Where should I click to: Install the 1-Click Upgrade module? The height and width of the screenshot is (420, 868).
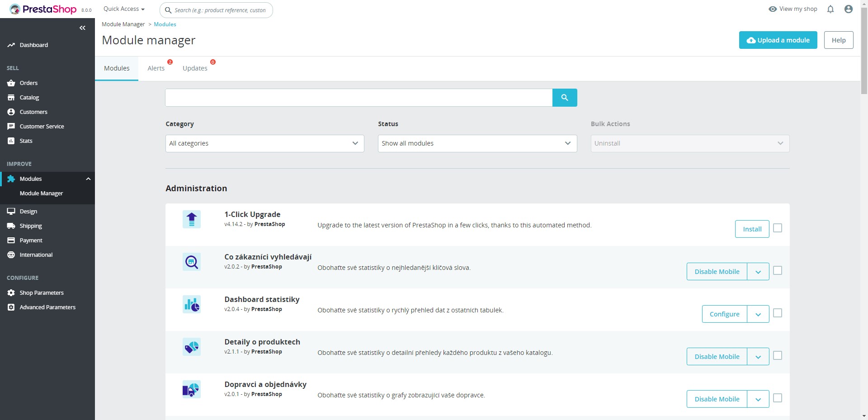(752, 229)
